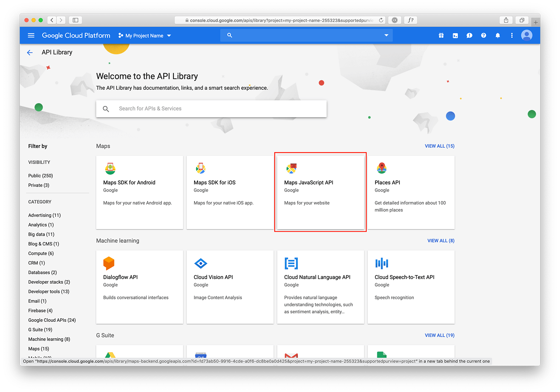560x392 pixels.
Task: Open the Maps JavaScript API title
Action: [x=309, y=183]
